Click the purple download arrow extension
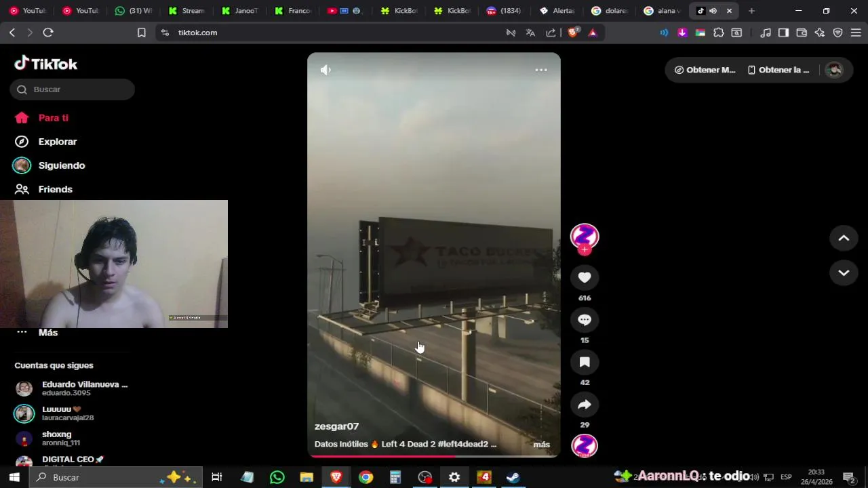The width and height of the screenshot is (868, 488). (x=682, y=33)
